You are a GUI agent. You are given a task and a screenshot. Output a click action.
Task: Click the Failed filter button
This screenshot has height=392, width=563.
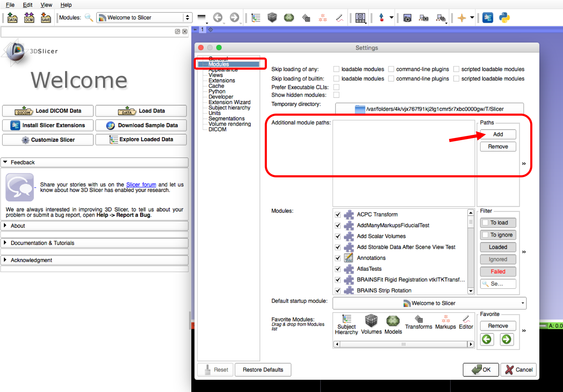tap(498, 271)
